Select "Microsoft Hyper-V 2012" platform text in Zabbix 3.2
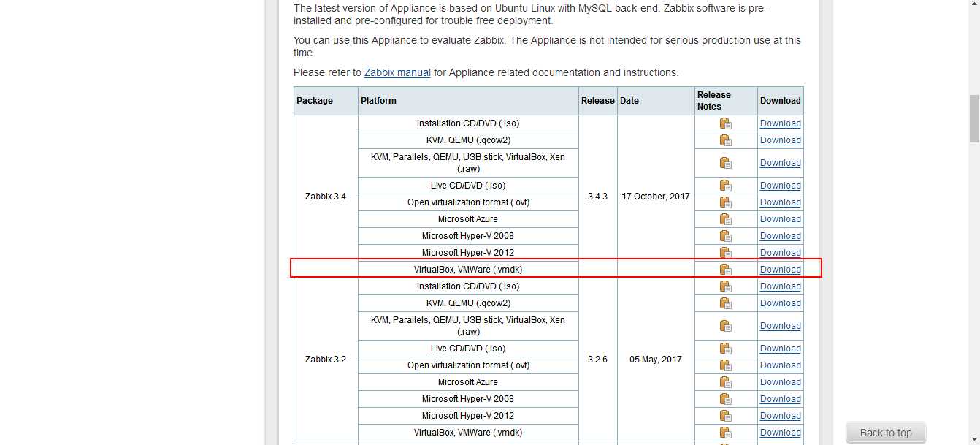This screenshot has height=445, width=980. coord(468,416)
